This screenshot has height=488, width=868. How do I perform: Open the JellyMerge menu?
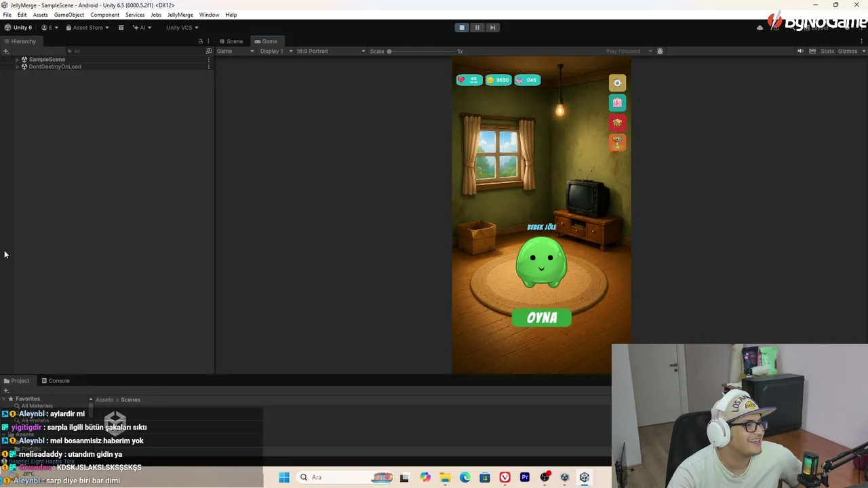click(x=180, y=15)
